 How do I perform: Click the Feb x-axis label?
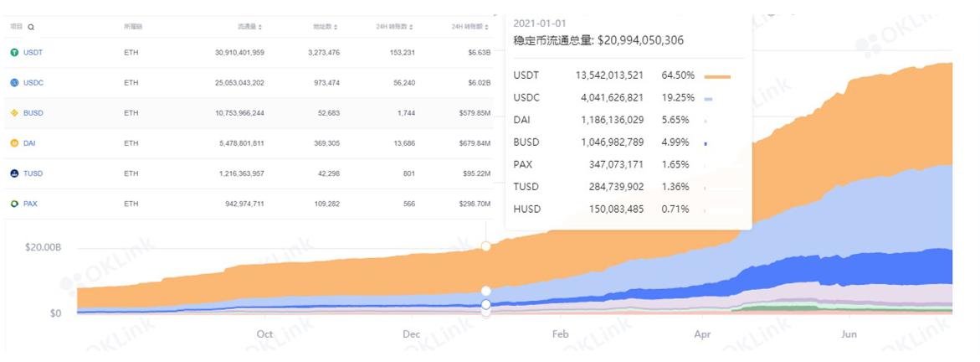(562, 334)
